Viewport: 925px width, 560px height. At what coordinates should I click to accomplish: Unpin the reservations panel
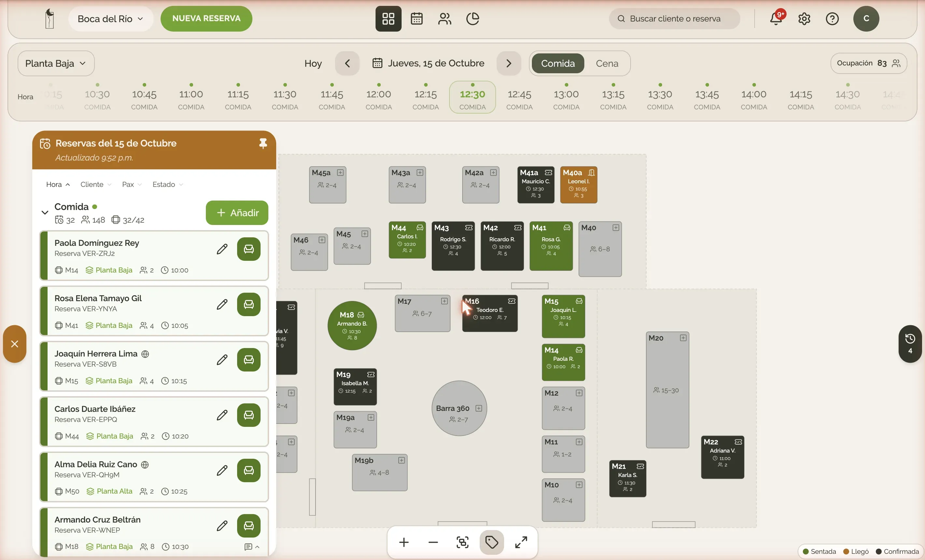point(263,143)
